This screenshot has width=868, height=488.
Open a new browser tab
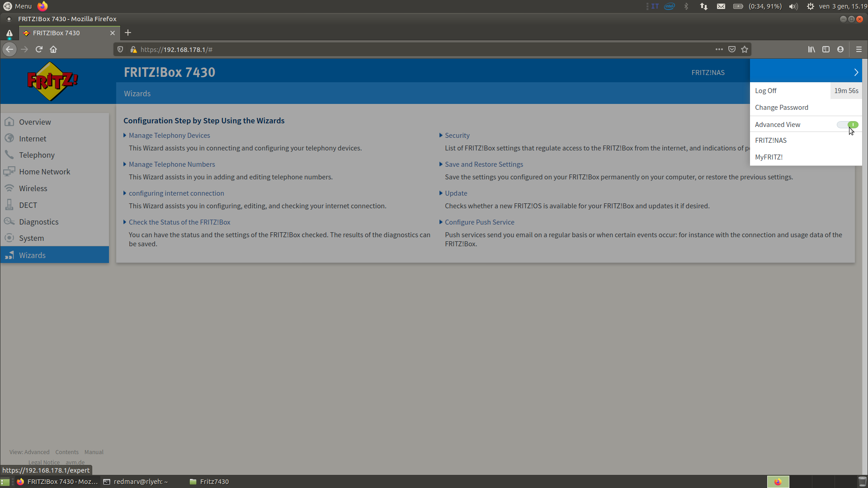pos(128,33)
